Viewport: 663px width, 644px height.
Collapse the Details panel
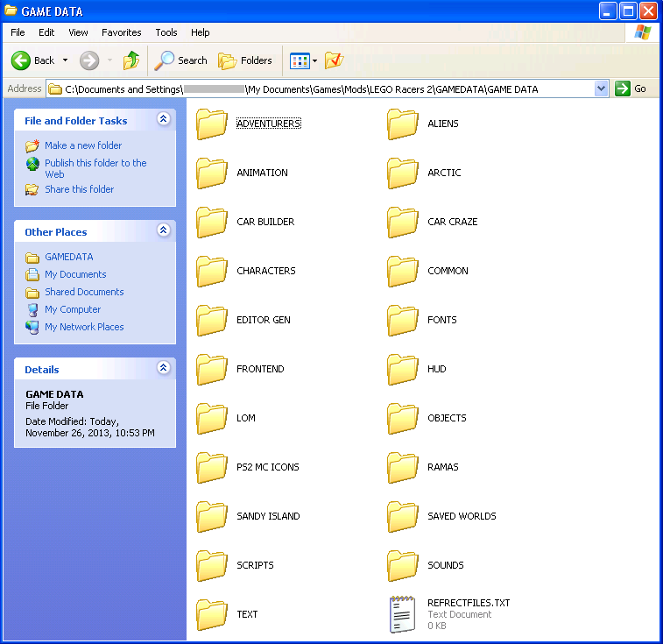(x=164, y=368)
